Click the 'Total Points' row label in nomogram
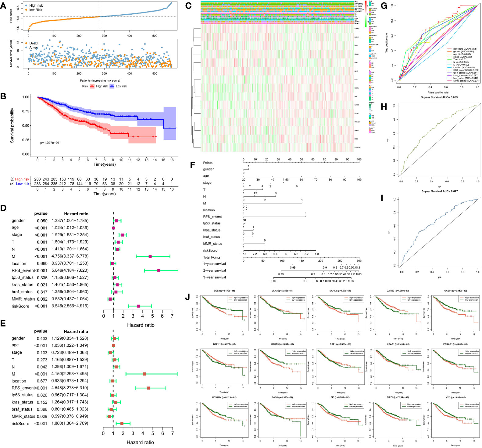 tap(212, 257)
